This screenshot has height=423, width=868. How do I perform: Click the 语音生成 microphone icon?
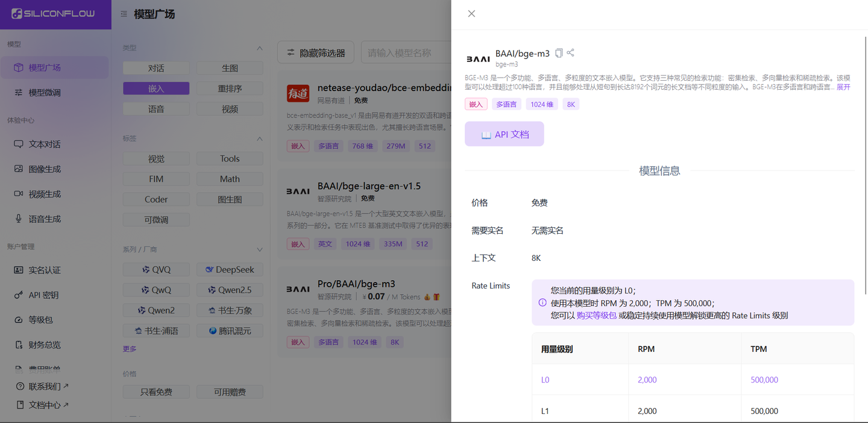tap(19, 219)
